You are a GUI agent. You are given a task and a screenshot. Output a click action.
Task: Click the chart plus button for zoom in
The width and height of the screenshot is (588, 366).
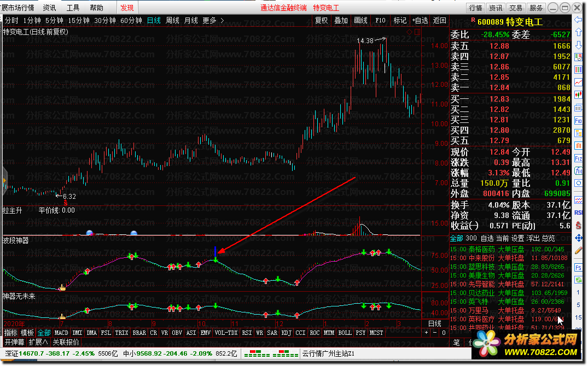click(x=426, y=332)
